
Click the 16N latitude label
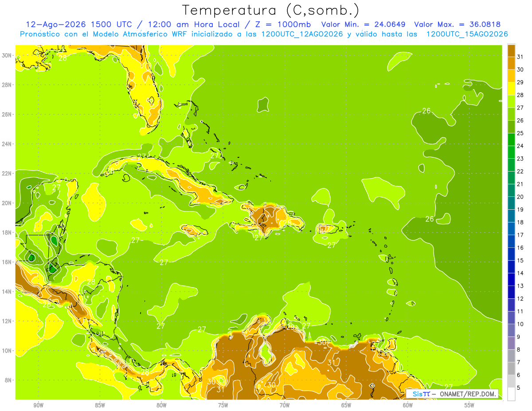[8, 262]
